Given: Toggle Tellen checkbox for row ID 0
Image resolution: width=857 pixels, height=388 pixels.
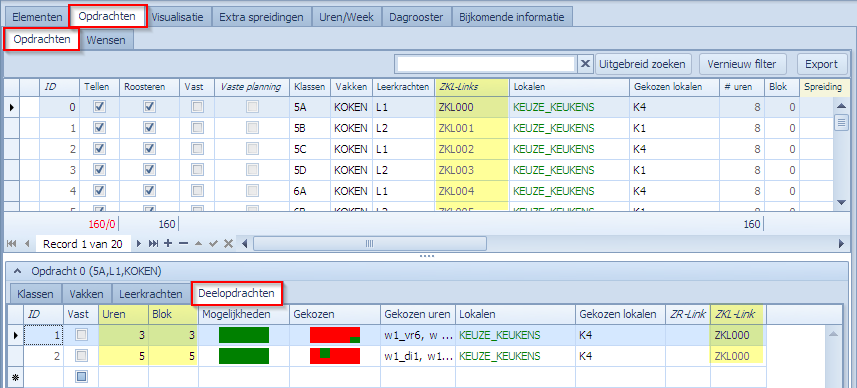Looking at the screenshot, I should coord(99,107).
